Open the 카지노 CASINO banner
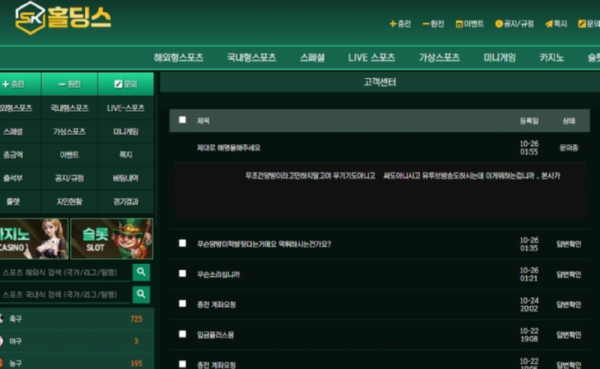The width and height of the screenshot is (600, 369). [34, 239]
